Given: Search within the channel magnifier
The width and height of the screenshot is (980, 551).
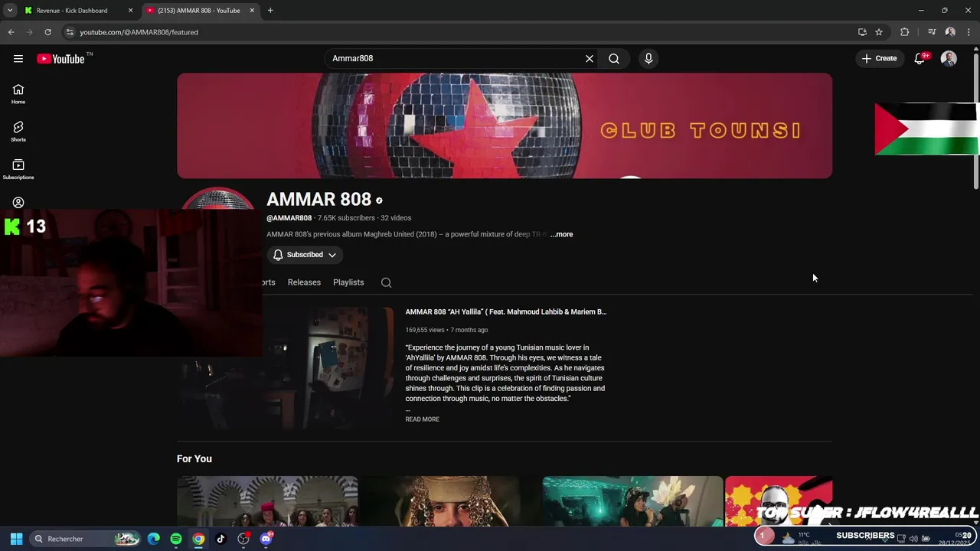Looking at the screenshot, I should (387, 282).
